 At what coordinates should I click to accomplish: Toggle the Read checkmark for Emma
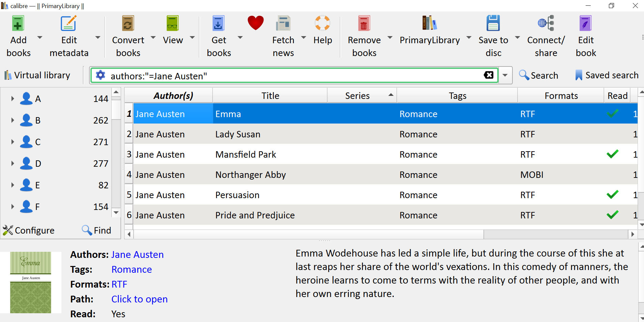click(612, 114)
